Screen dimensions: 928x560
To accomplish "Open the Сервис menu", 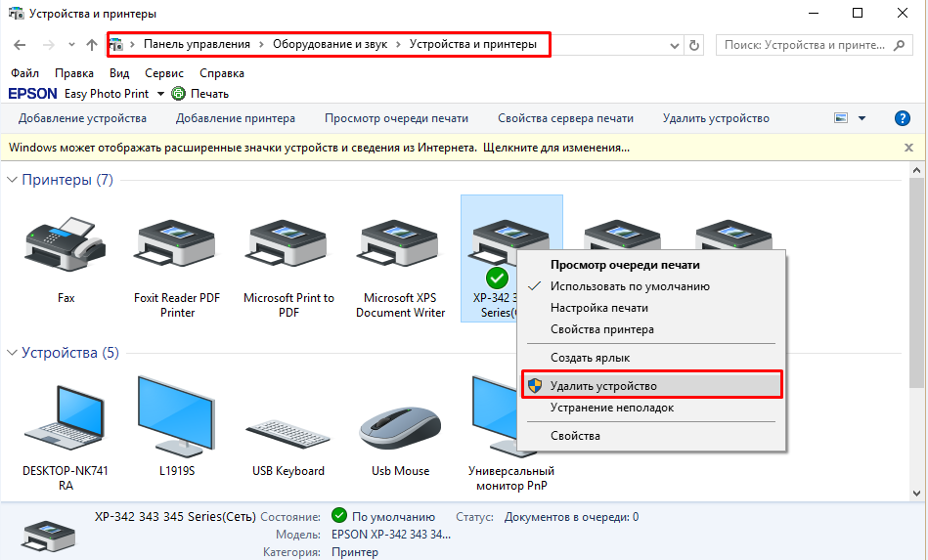I will click(164, 73).
